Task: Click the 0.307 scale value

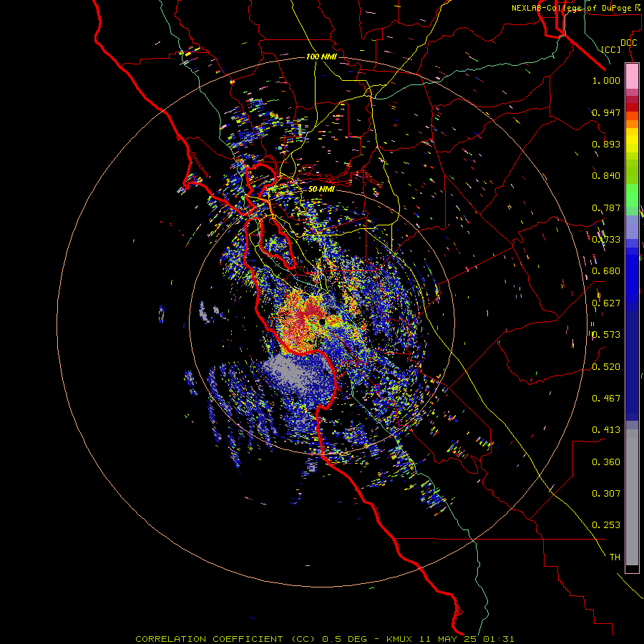Action: pos(606,494)
